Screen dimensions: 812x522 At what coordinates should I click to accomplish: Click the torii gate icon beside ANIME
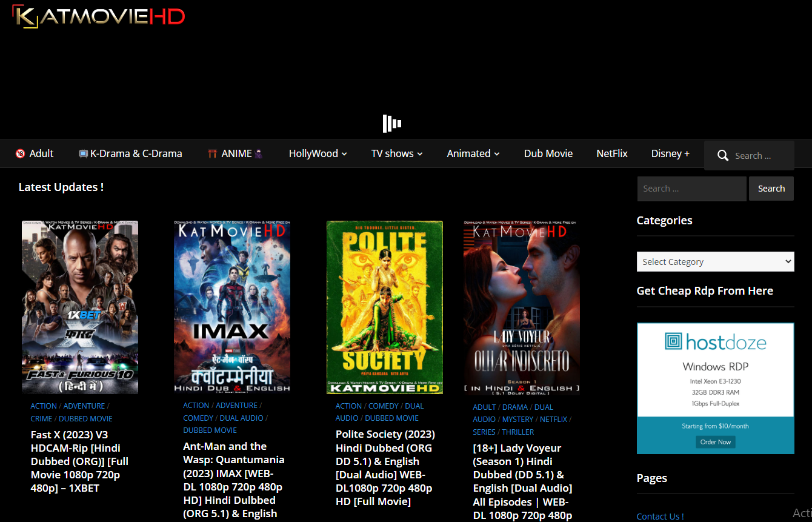click(212, 154)
